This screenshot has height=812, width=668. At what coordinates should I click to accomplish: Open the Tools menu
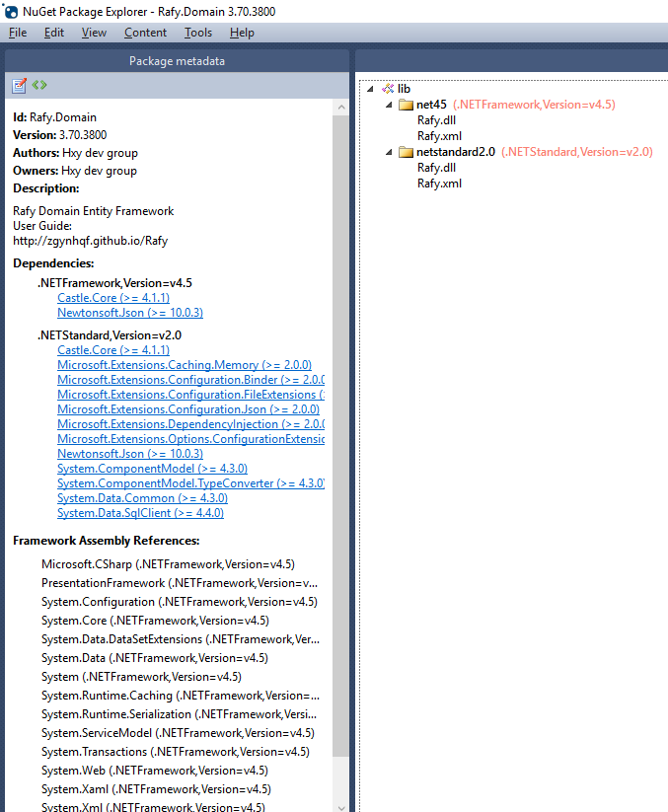198,33
